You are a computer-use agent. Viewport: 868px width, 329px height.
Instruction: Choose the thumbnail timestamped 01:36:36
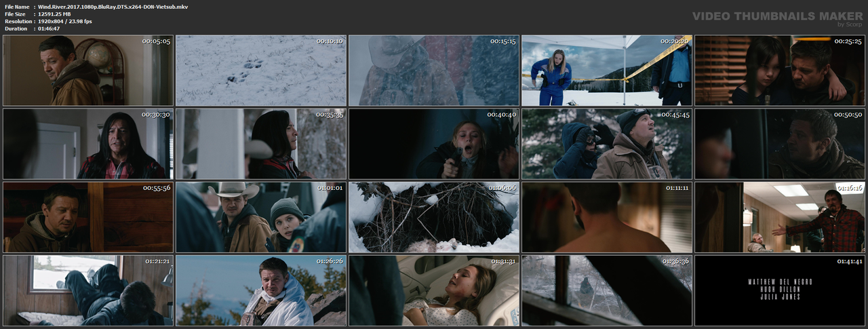coord(607,290)
